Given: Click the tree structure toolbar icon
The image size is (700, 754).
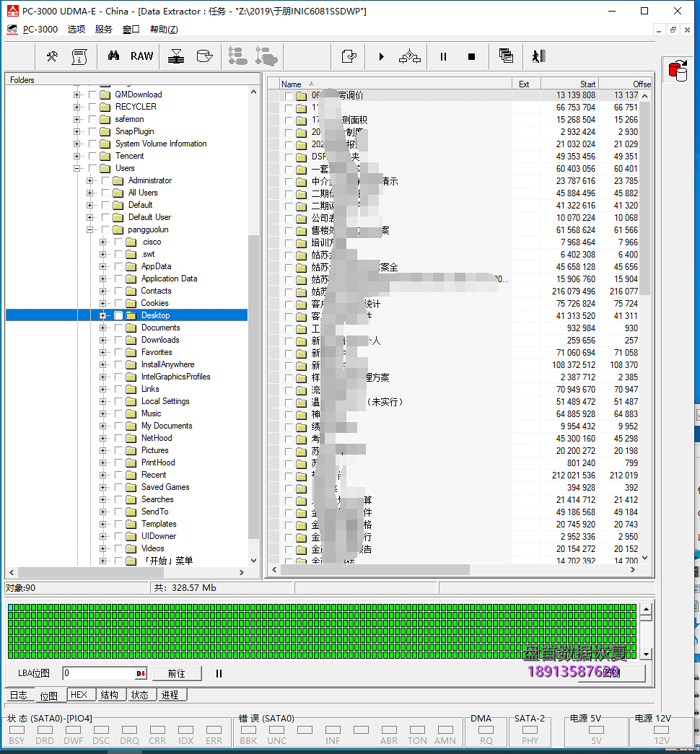Looking at the screenshot, I should [x=237, y=56].
